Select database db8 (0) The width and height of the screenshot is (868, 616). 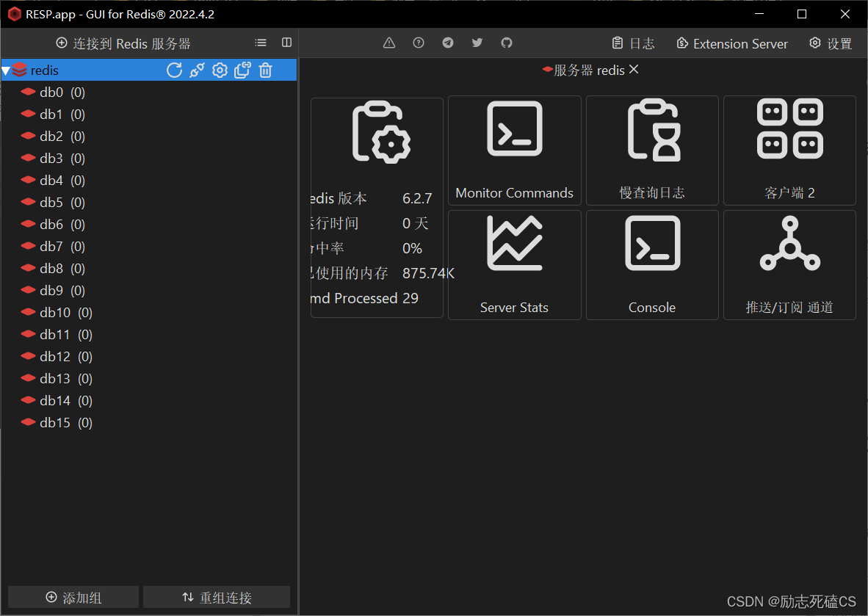(53, 269)
